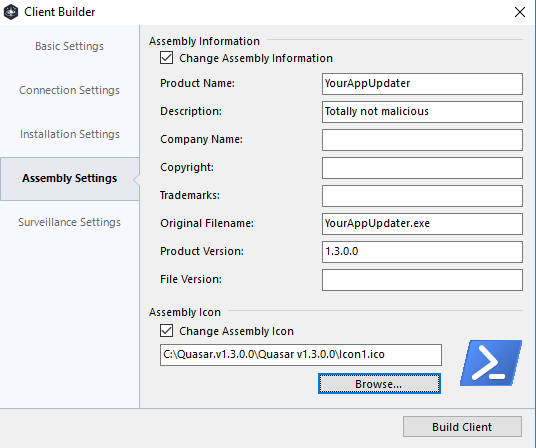
Task: Uncheck Change Assembly Information checkbox
Action: click(x=166, y=58)
